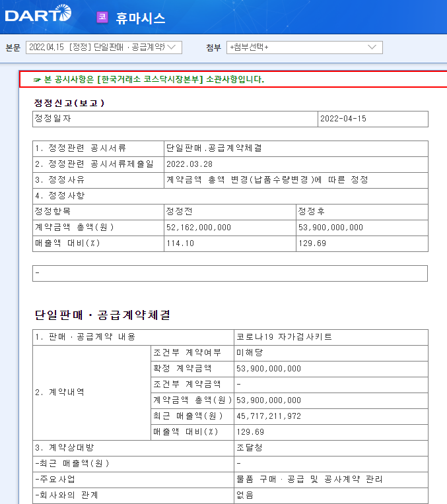447x504 pixels.
Task: Click the purple 코 KOSDAQ market badge
Action: [102, 17]
